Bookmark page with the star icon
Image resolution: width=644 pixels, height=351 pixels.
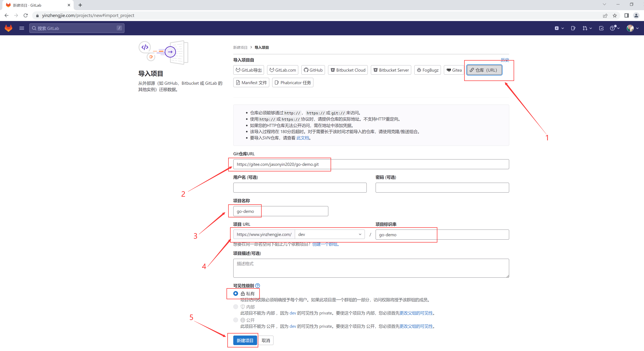tap(615, 15)
